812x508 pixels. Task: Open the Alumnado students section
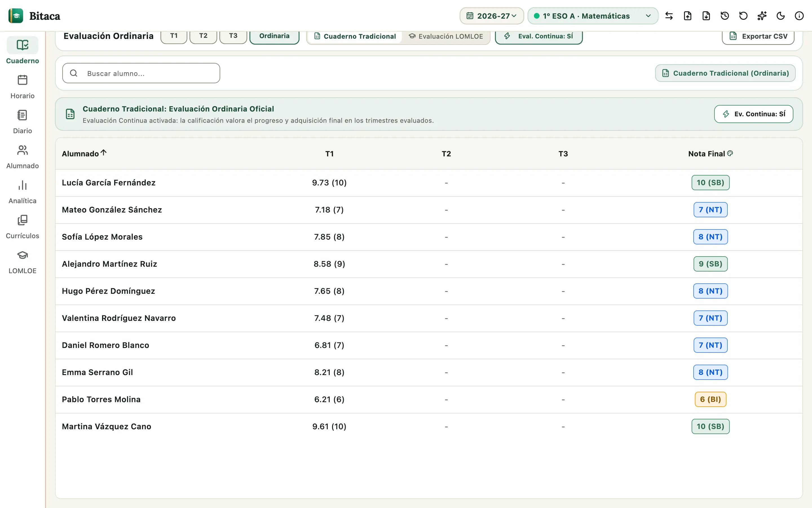[23, 157]
